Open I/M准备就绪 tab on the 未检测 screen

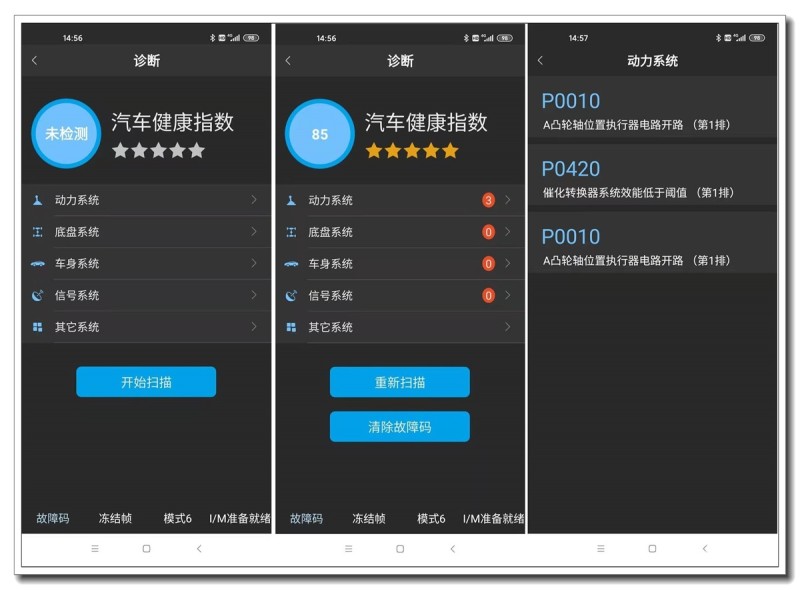coord(239,518)
